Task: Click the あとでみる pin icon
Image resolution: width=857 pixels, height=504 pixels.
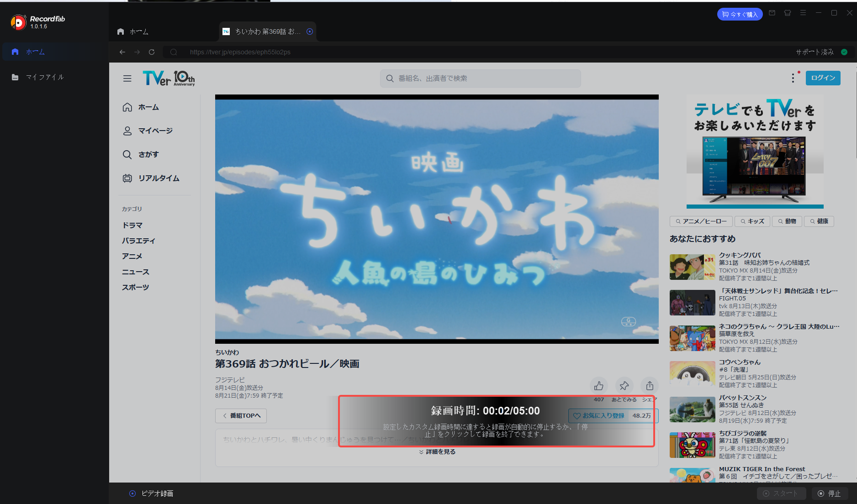Action: coord(624,386)
